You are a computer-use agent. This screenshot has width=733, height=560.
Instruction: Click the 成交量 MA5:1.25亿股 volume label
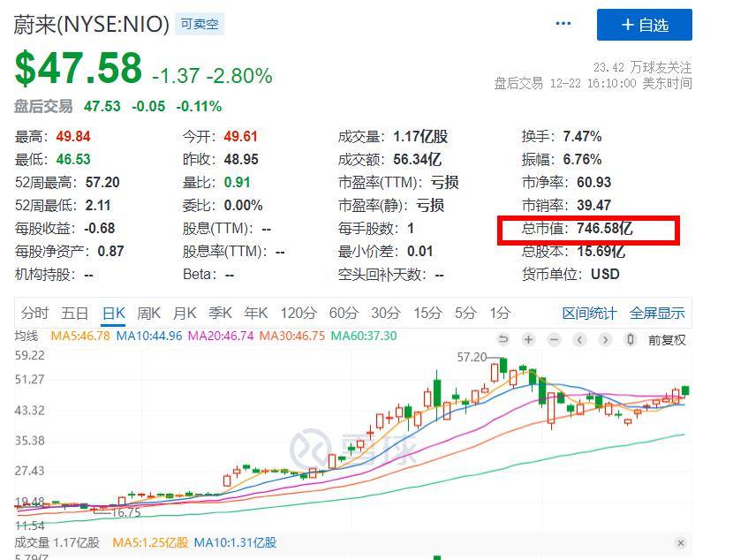(x=150, y=542)
